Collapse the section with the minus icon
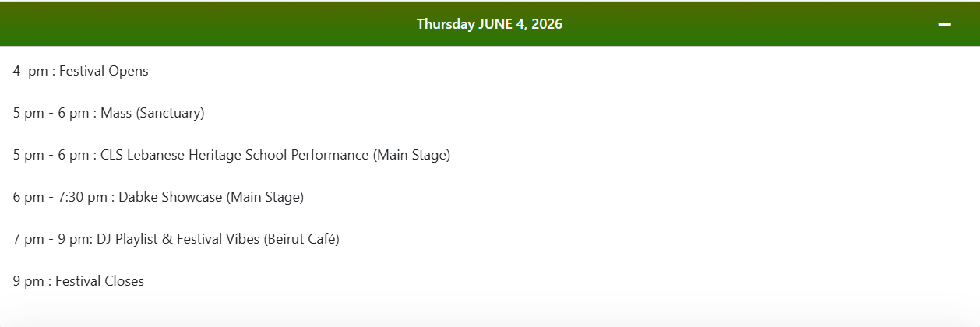 pyautogui.click(x=944, y=24)
